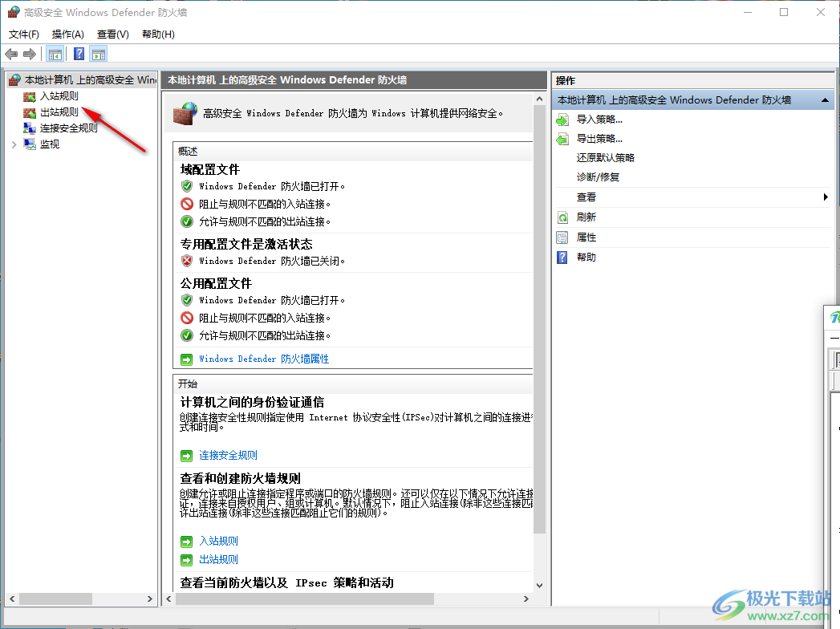This screenshot has width=840, height=629.
Task: Click 导出策略... in the actions pane
Action: pyautogui.click(x=599, y=139)
